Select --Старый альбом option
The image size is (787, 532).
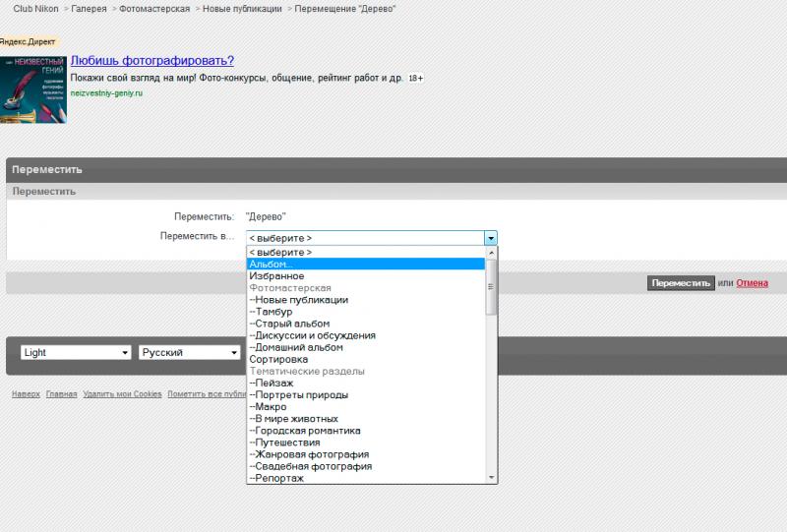tap(366, 324)
